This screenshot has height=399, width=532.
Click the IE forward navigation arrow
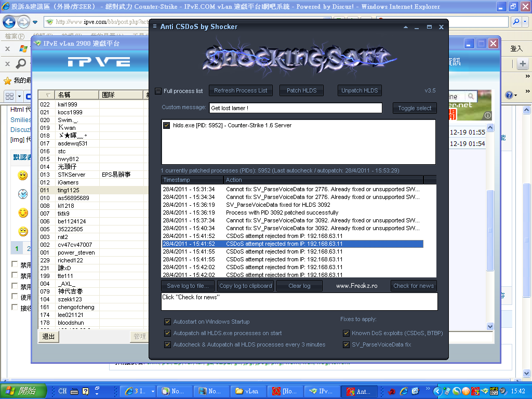tap(23, 22)
